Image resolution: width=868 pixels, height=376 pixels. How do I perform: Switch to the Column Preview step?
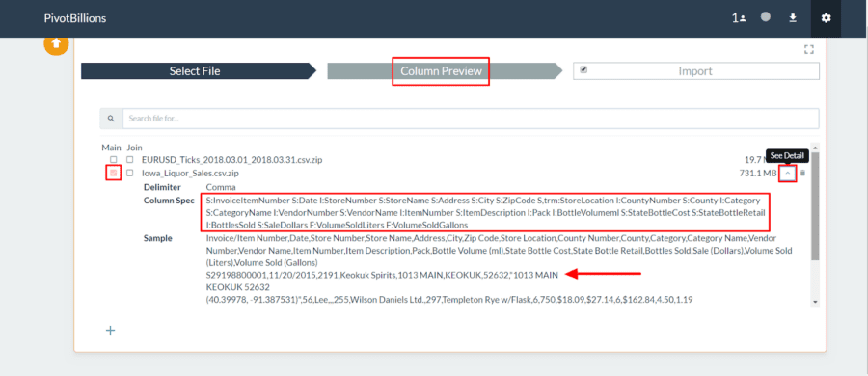click(441, 71)
